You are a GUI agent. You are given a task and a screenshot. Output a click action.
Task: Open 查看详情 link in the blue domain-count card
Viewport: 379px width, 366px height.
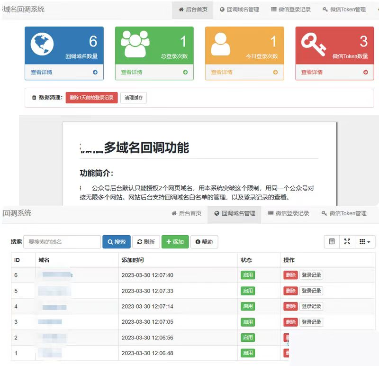(x=41, y=72)
